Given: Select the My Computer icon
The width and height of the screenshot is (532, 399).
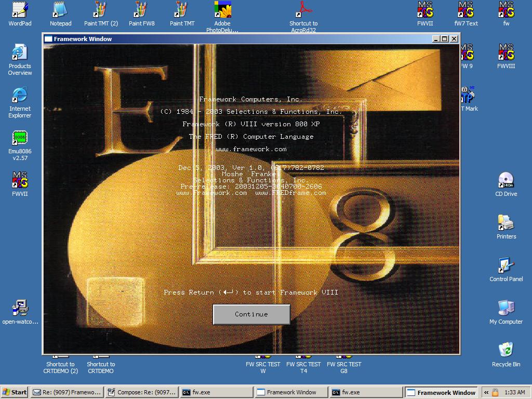Looking at the screenshot, I should pos(506,312).
